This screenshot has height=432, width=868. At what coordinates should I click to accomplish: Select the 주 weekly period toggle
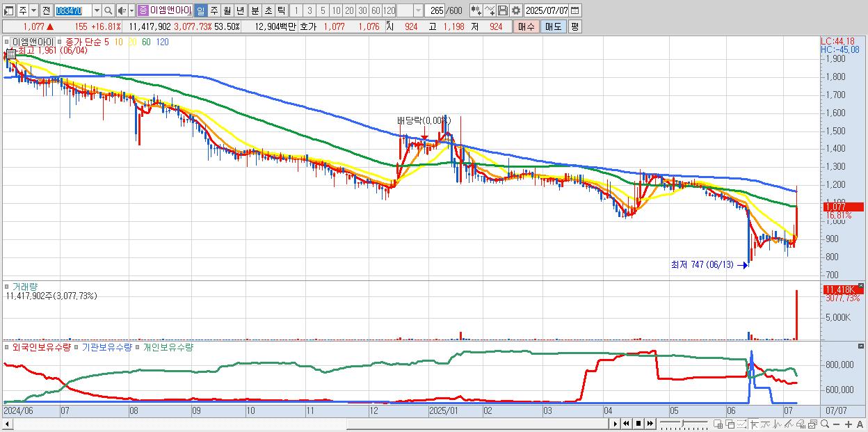(214, 10)
